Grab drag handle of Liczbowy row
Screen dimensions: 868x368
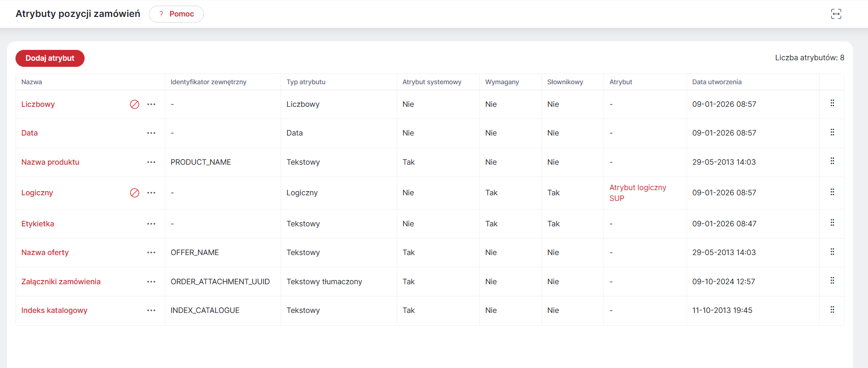click(832, 103)
